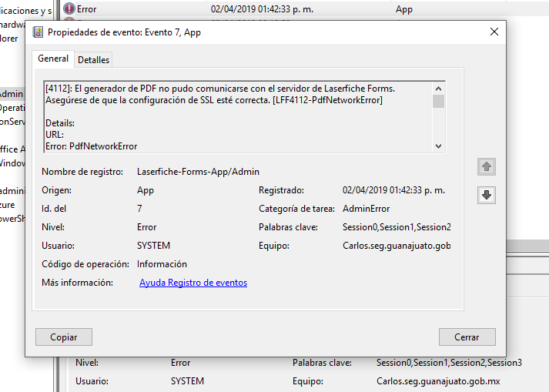Click scroll-up arrow of event description
The height and width of the screenshot is (392, 549).
pos(438,89)
